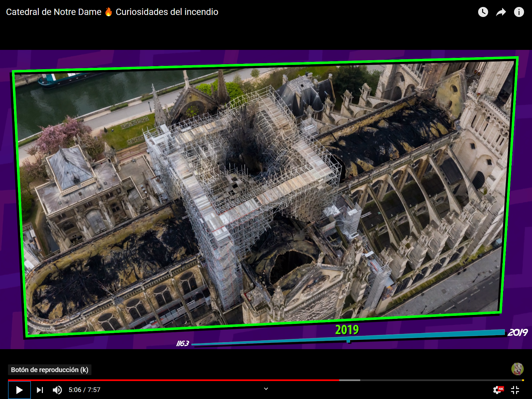Open the settings gear with 4K badge
This screenshot has height=399, width=532.
[x=498, y=390]
